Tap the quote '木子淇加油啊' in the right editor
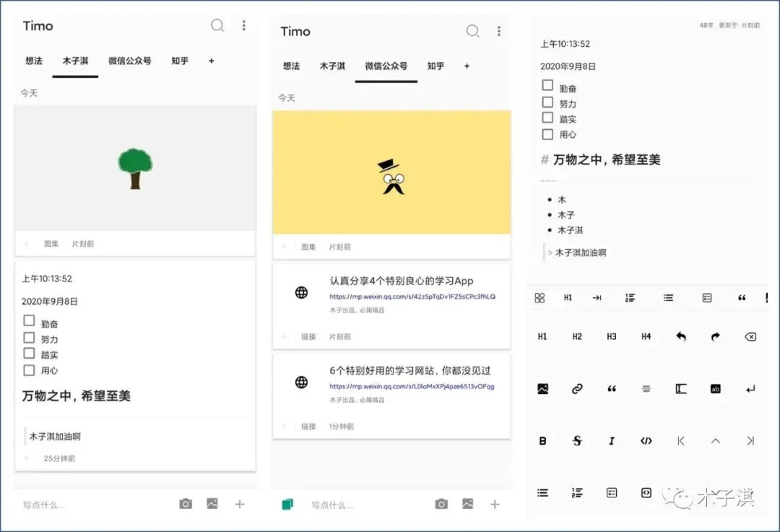 click(x=581, y=253)
